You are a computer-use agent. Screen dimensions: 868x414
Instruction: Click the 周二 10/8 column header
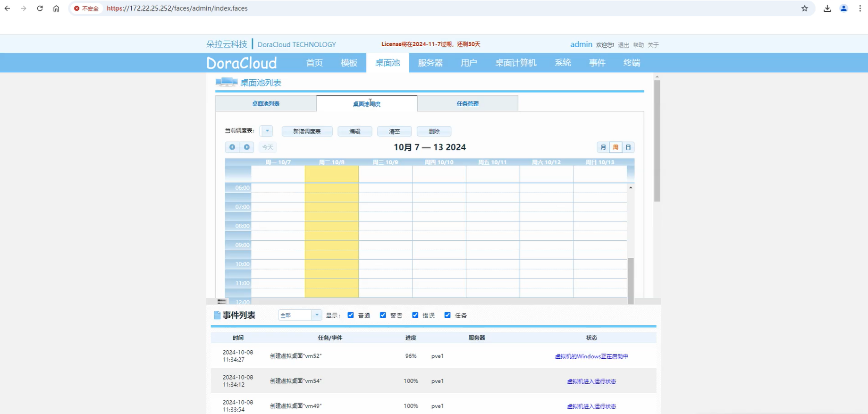pos(332,162)
